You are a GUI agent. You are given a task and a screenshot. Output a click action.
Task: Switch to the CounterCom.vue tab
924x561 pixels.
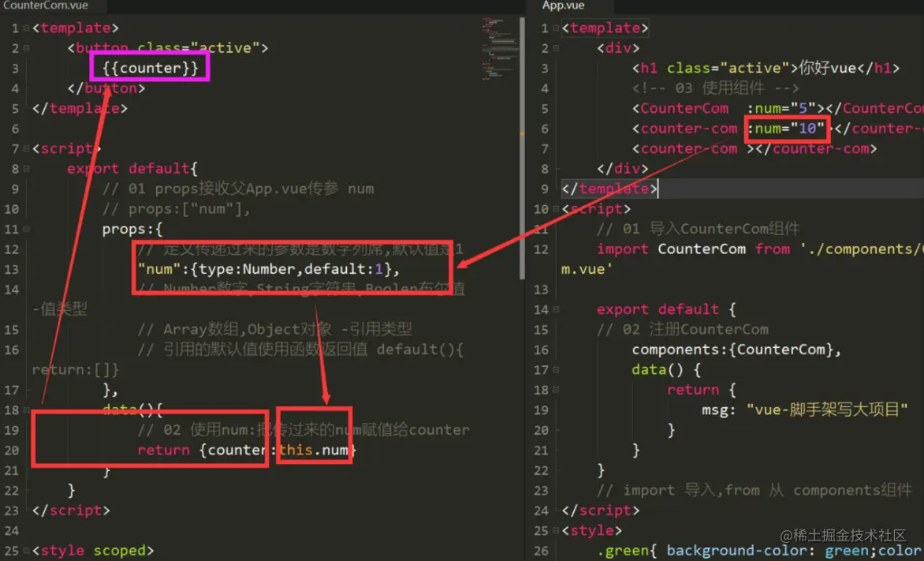(46, 6)
